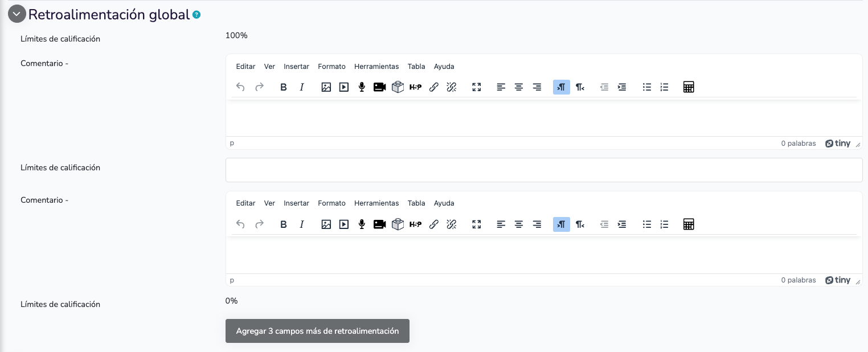The height and width of the screenshot is (352, 868).
Task: Decrease indent in the first comment editor
Action: [604, 87]
